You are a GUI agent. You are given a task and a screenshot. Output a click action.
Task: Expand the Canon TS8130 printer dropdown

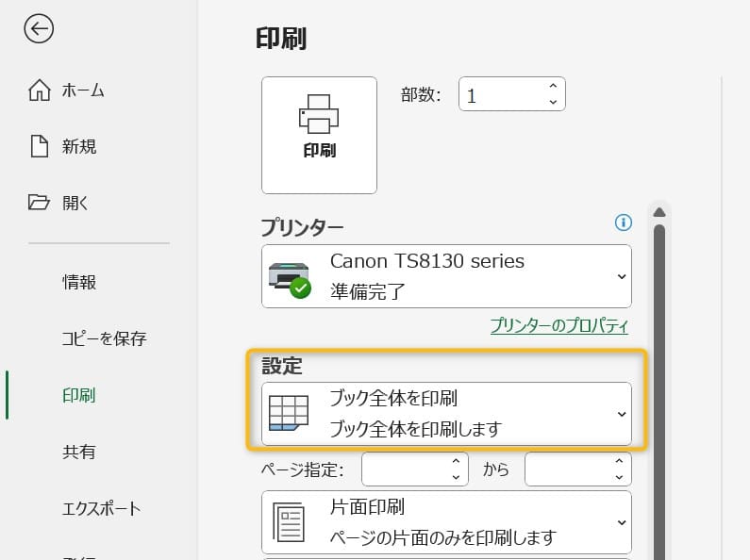621,276
